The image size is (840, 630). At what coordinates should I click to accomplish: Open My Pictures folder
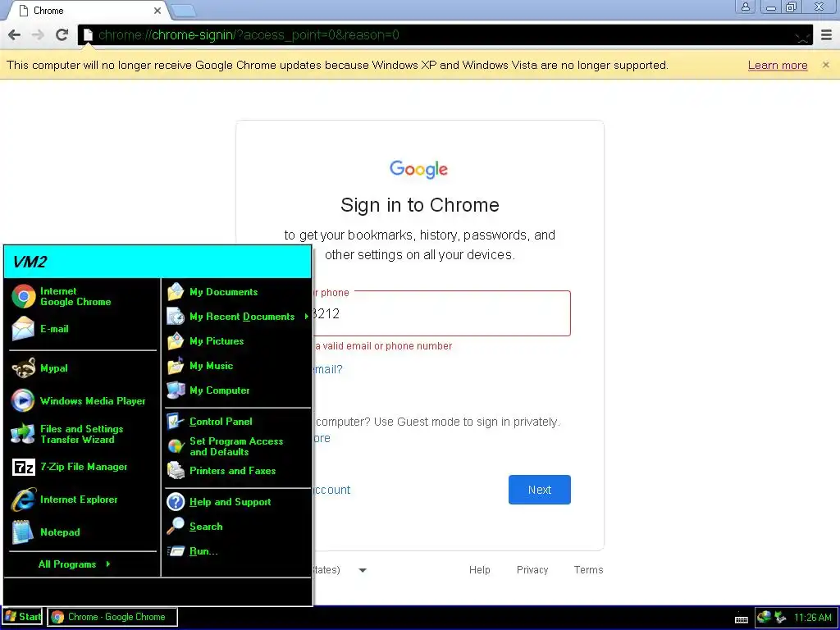click(237, 341)
